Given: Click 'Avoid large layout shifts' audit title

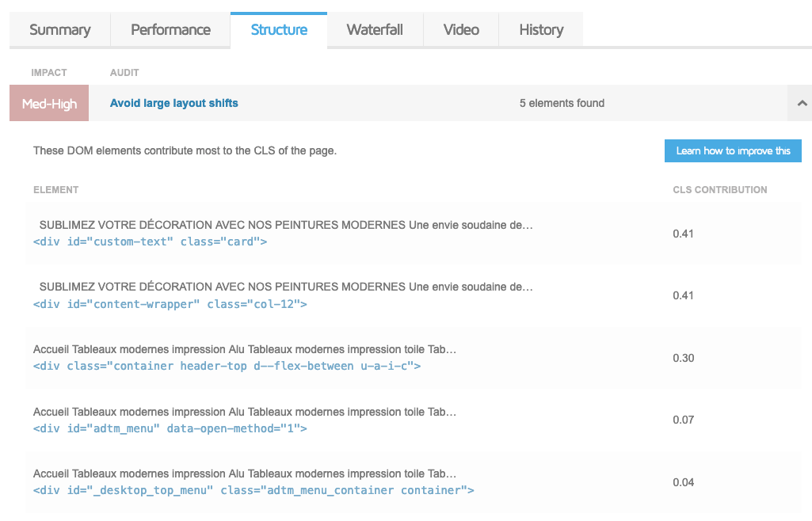Looking at the screenshot, I should pyautogui.click(x=174, y=103).
